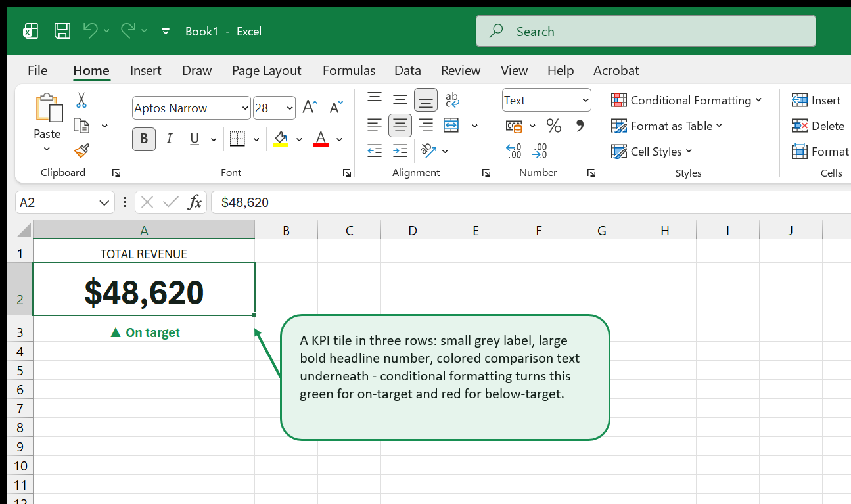
Task: Activate the Format Painter brush
Action: tap(81, 150)
